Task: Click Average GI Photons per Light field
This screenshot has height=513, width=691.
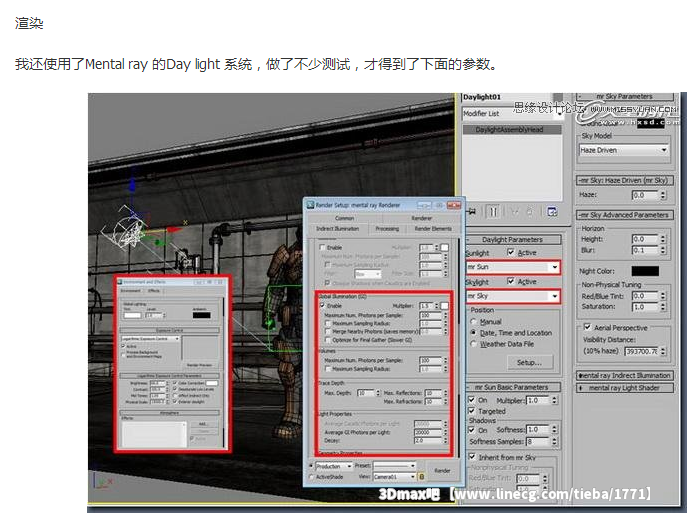Action: (428, 432)
